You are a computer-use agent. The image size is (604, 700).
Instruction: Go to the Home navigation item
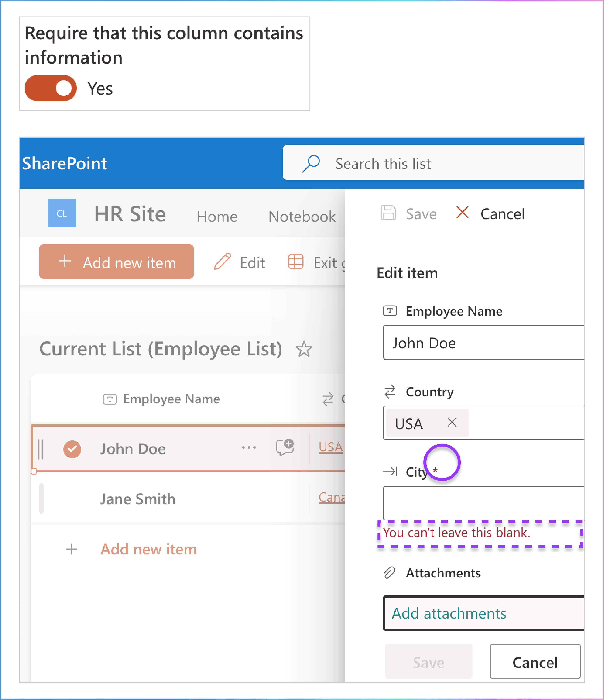coord(217,217)
